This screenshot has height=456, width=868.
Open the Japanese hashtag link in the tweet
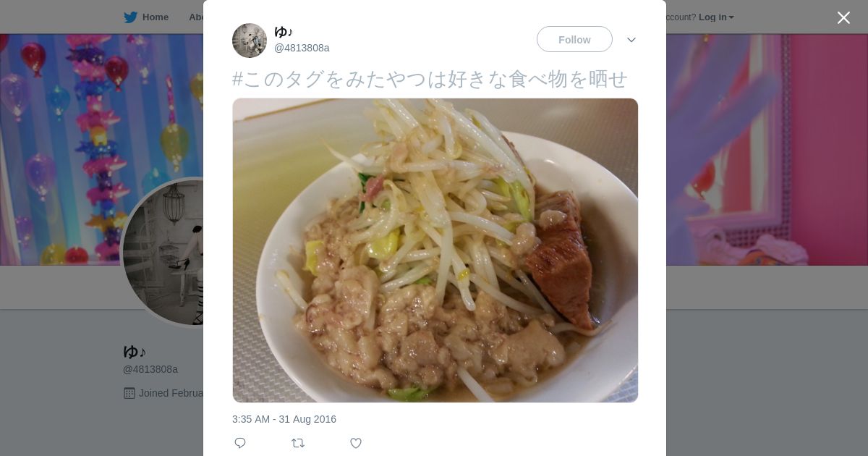click(x=430, y=78)
